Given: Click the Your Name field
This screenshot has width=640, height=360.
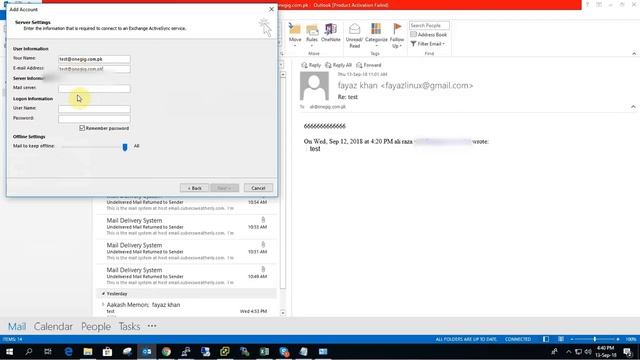Looking at the screenshot, I should 94,59.
